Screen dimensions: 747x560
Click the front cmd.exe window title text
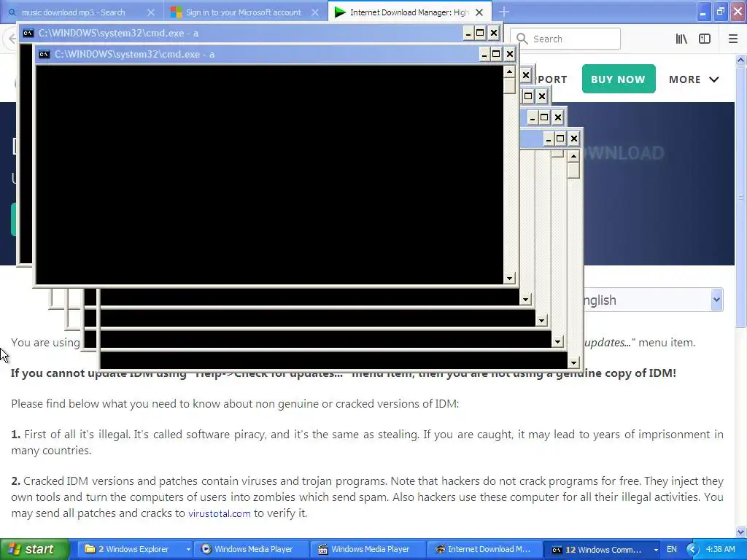(134, 54)
